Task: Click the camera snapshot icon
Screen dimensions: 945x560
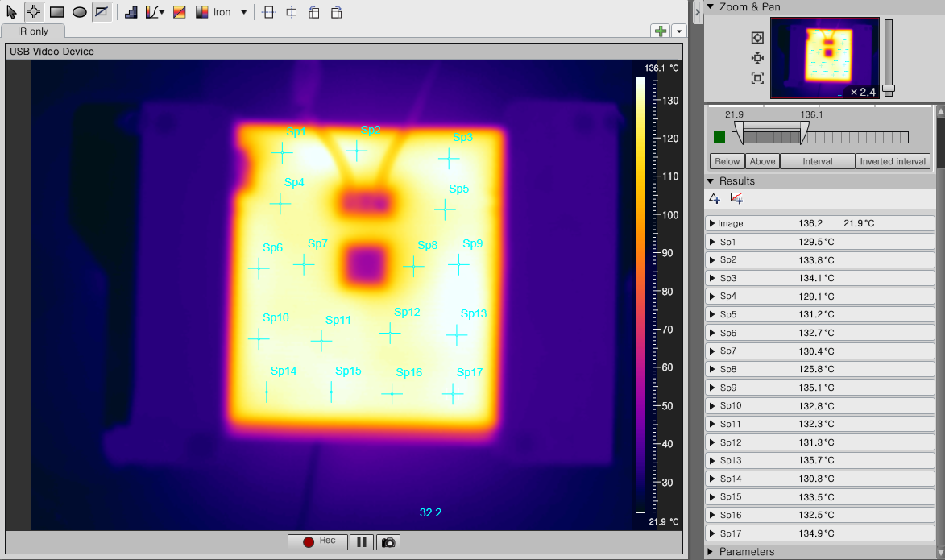Action: click(x=388, y=542)
